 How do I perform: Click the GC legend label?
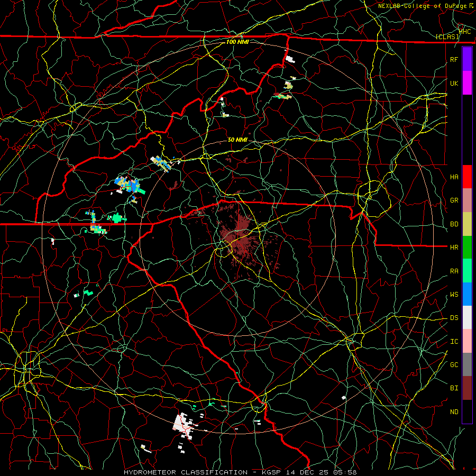click(454, 365)
